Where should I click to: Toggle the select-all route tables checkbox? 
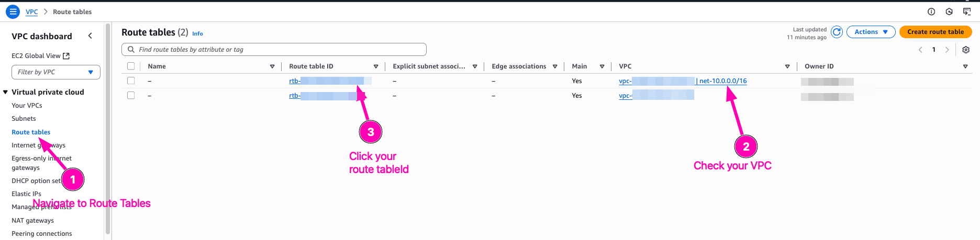click(x=131, y=66)
